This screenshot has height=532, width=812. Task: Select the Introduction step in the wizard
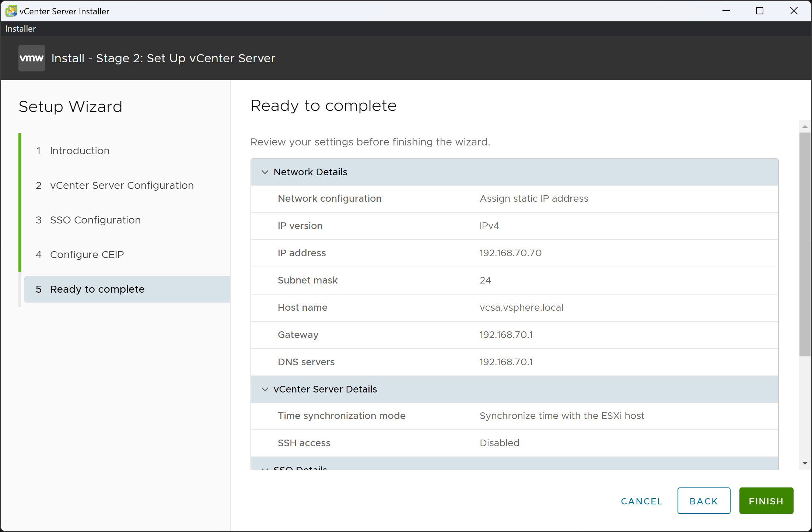[80, 151]
